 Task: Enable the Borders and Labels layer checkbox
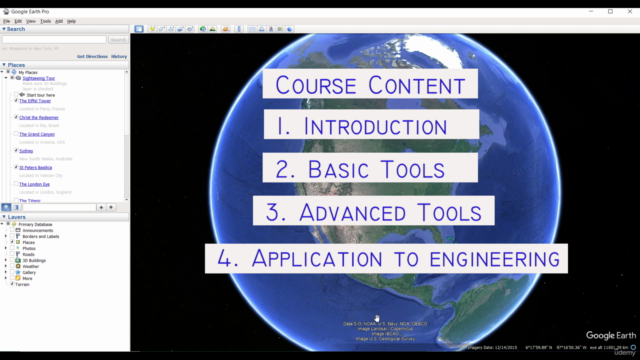pyautogui.click(x=12, y=236)
